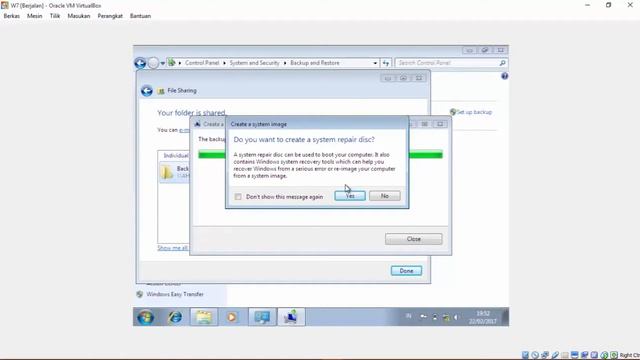Switch to Control Panel taskbar button
This screenshot has height=360, width=640.
(262, 317)
